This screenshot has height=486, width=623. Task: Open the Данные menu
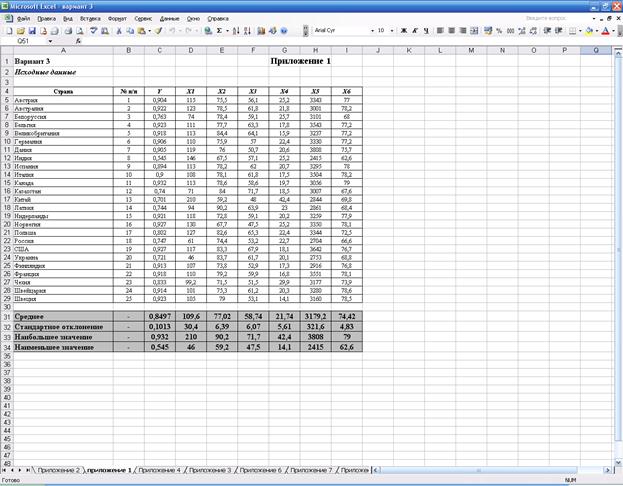[170, 19]
